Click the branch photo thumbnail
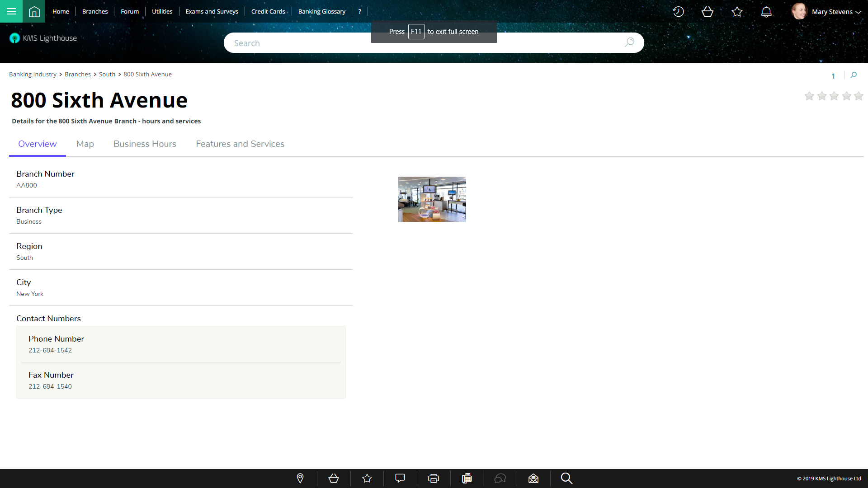 (x=432, y=199)
